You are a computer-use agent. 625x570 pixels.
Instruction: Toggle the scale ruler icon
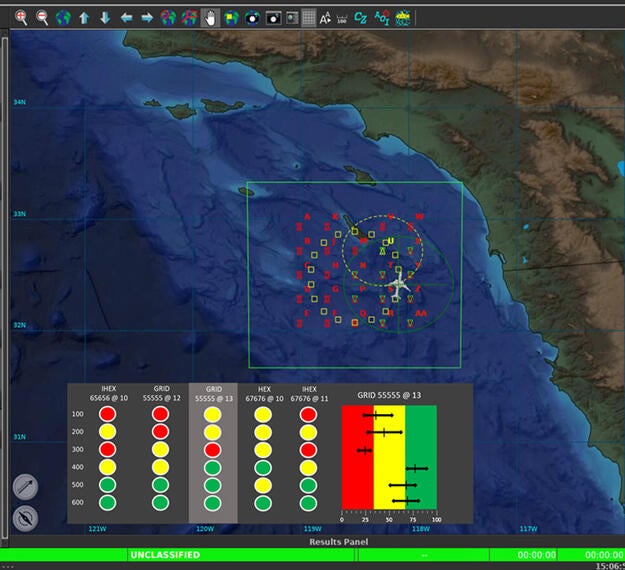point(344,17)
